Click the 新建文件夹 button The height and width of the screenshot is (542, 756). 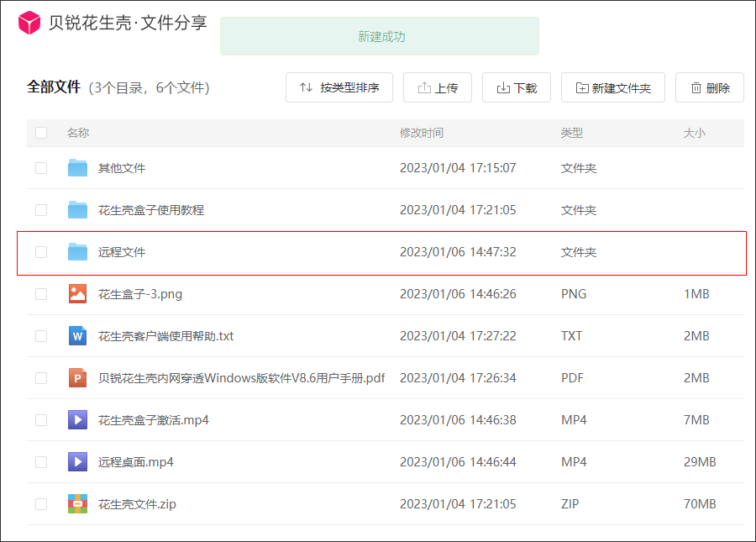612,87
